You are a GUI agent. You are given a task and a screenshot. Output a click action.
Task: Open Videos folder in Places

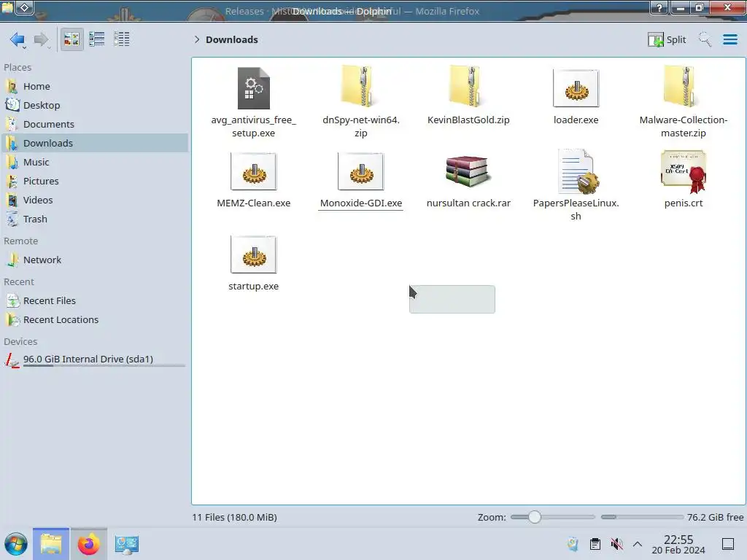pos(94,201)
